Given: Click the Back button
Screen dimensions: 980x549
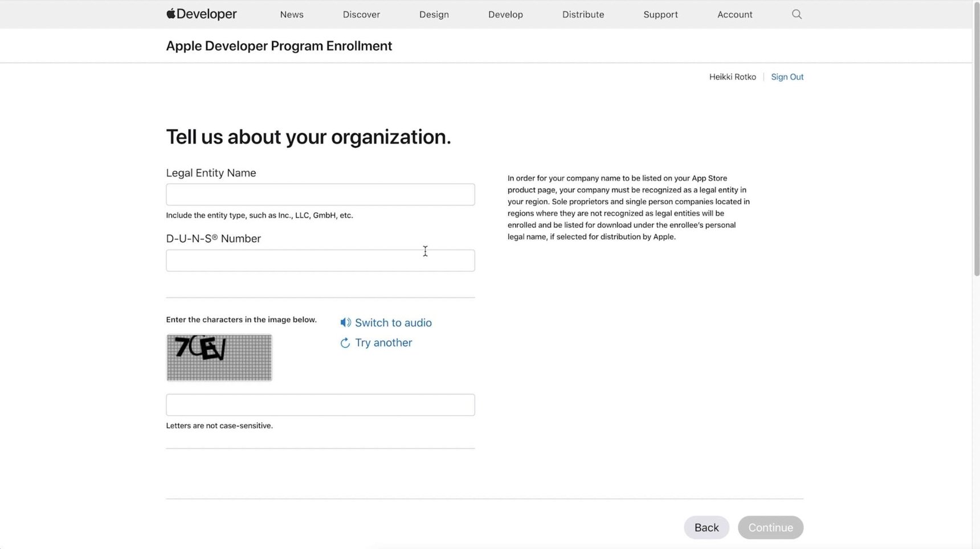Looking at the screenshot, I should click(x=706, y=527).
